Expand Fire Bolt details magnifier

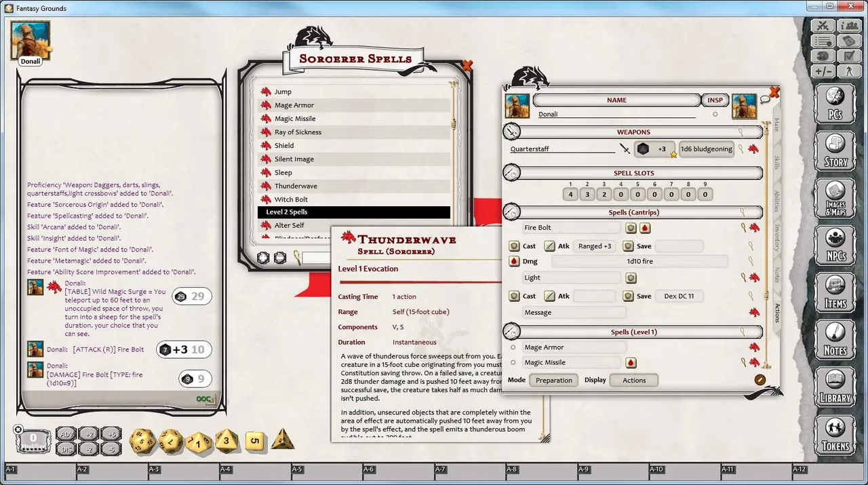743,228
